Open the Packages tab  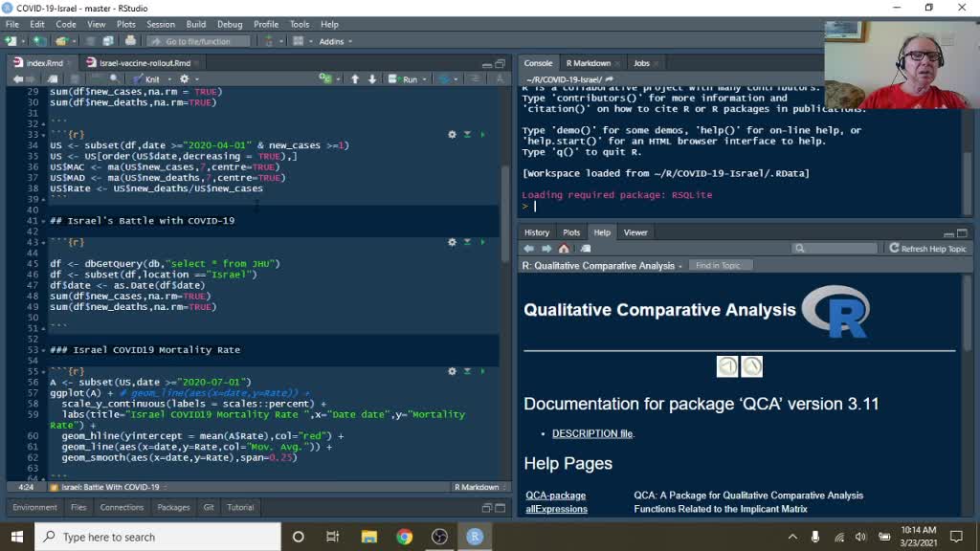pos(173,507)
